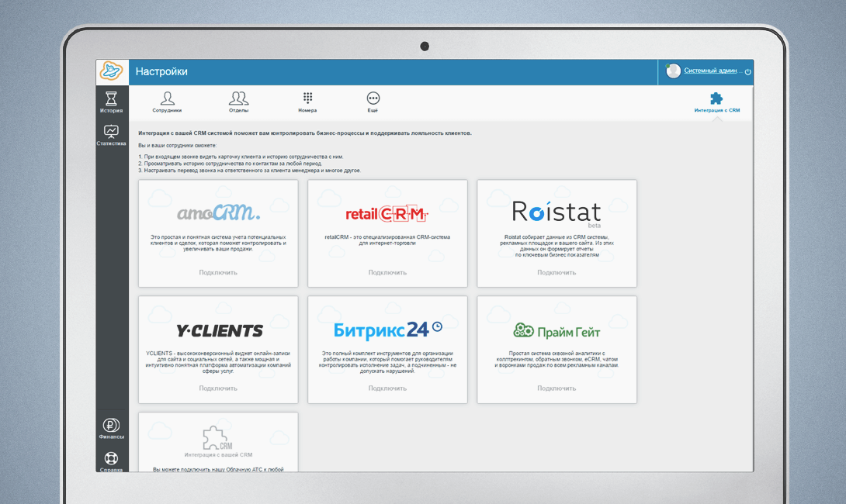Click Подключить under YCLIENTS
The image size is (846, 504).
tap(218, 388)
